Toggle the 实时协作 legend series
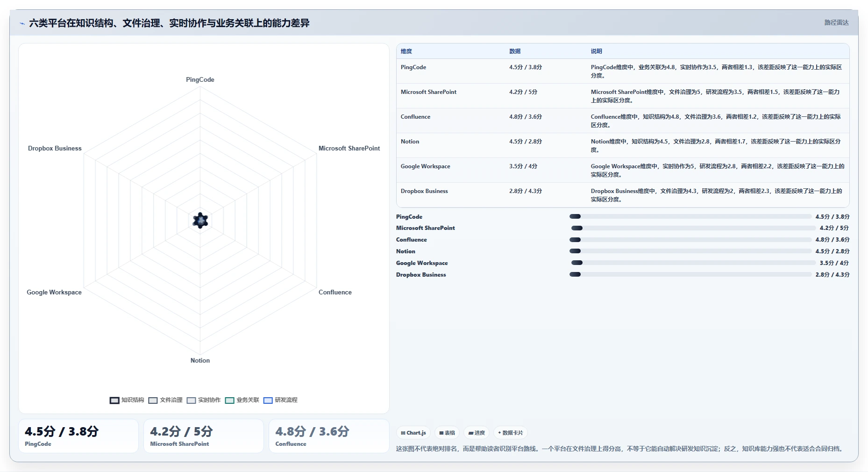This screenshot has width=868, height=472. (203, 400)
